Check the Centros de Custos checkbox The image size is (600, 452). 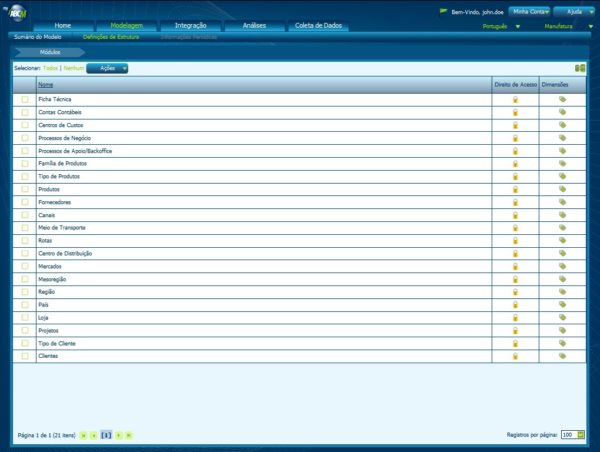pyautogui.click(x=25, y=125)
